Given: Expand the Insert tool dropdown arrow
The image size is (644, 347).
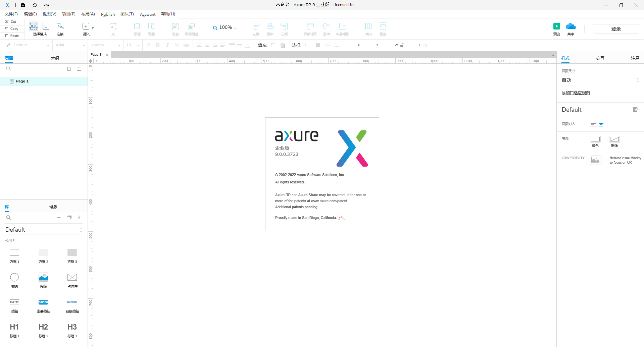Looking at the screenshot, I should coord(93,28).
